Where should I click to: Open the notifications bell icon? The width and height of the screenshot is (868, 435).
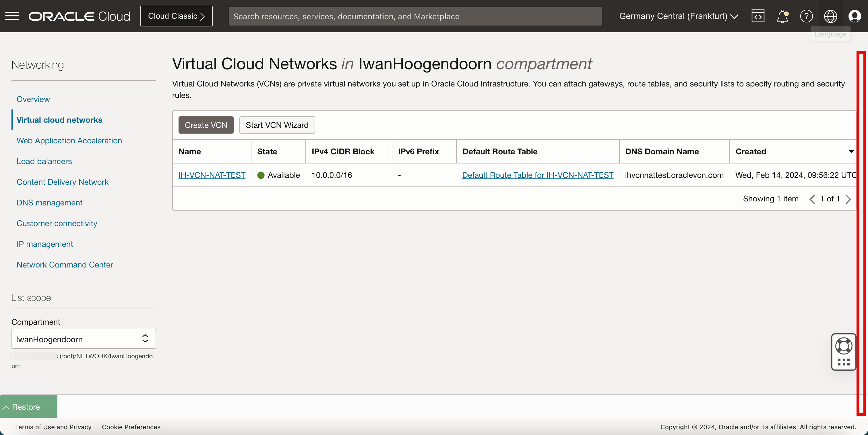click(x=782, y=16)
